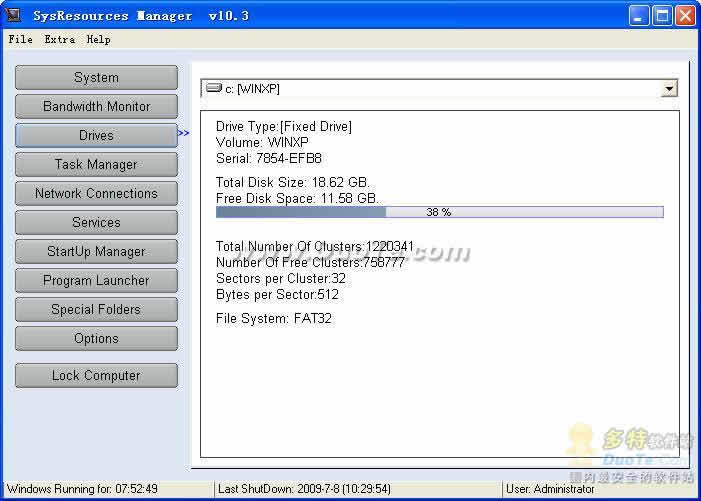Open the Help menu
Image resolution: width=701 pixels, height=501 pixels.
[98, 39]
